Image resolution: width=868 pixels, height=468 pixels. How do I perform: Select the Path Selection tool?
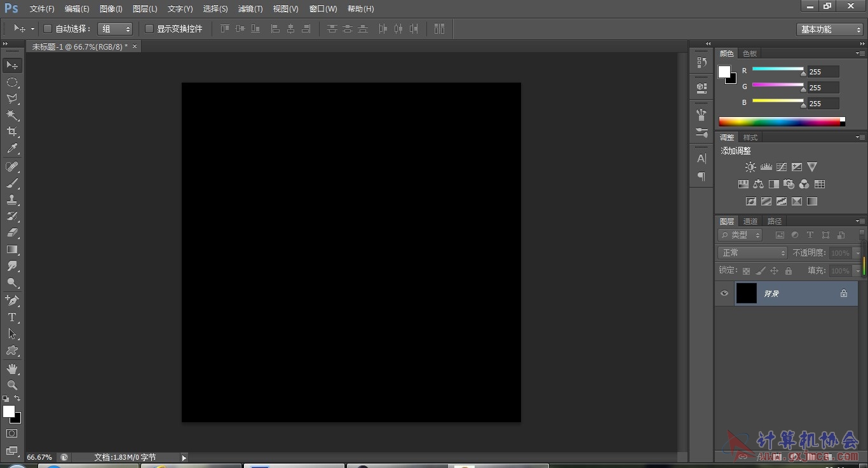(x=12, y=333)
